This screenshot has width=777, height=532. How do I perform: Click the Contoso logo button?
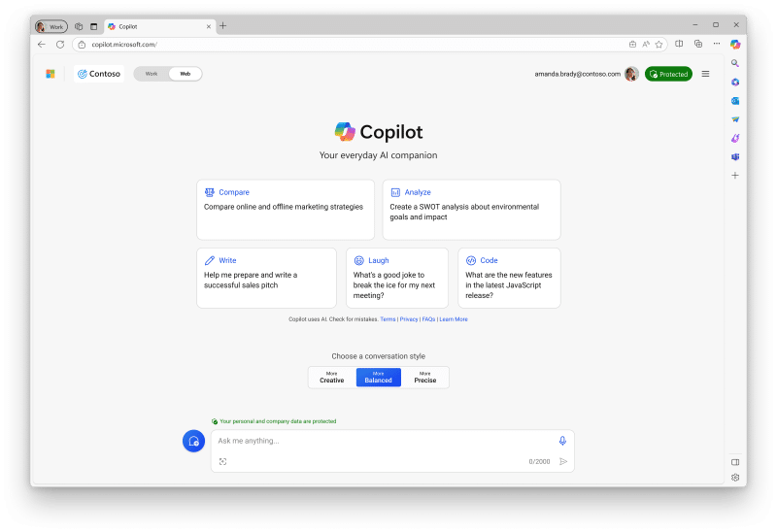pyautogui.click(x=99, y=74)
